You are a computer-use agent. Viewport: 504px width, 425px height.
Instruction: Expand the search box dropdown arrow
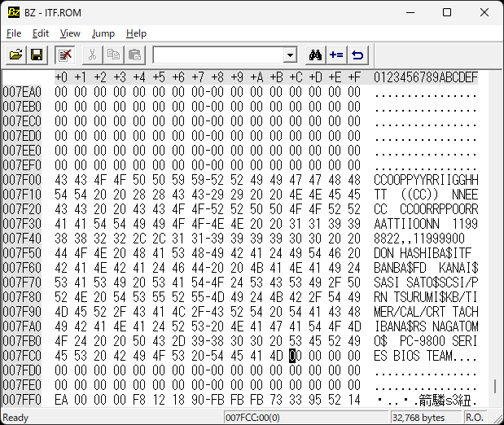290,55
